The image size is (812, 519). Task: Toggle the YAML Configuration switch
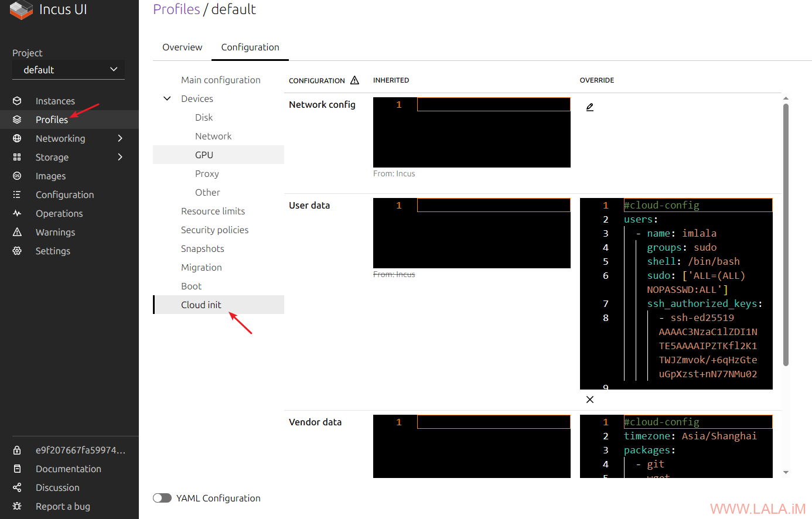coord(162,498)
